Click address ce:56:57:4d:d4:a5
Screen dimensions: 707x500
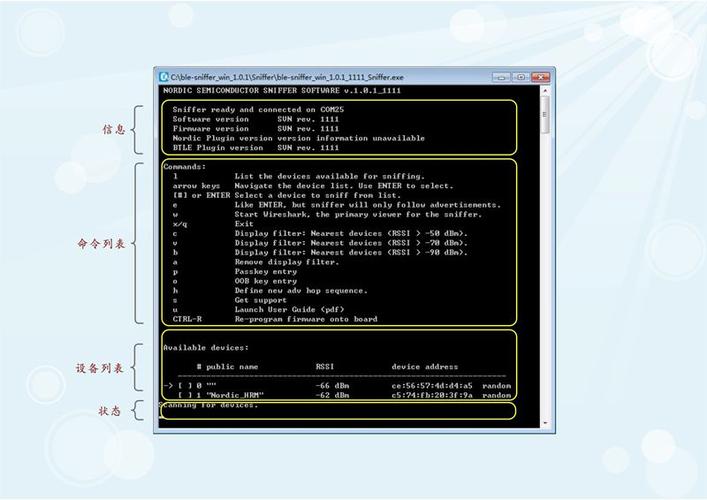[432, 386]
